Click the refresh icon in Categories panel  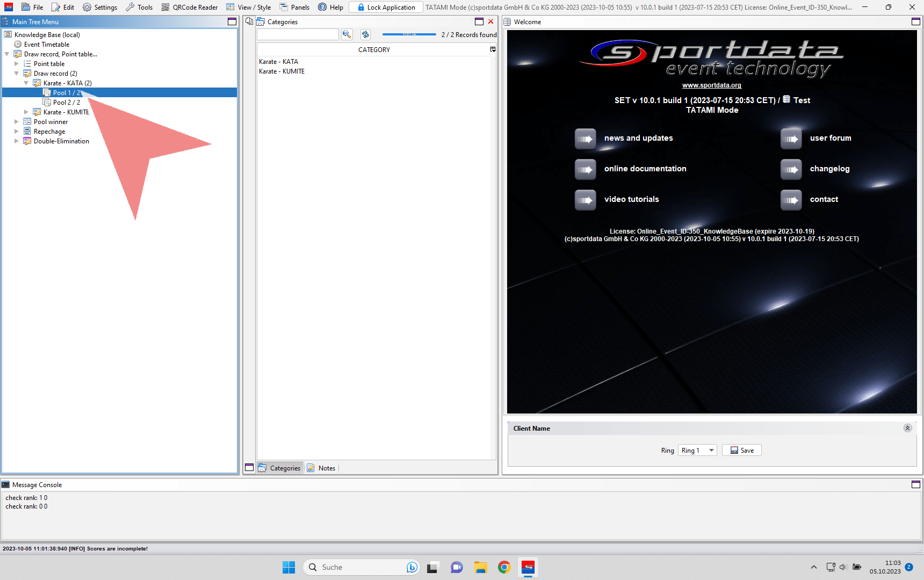pyautogui.click(x=365, y=34)
